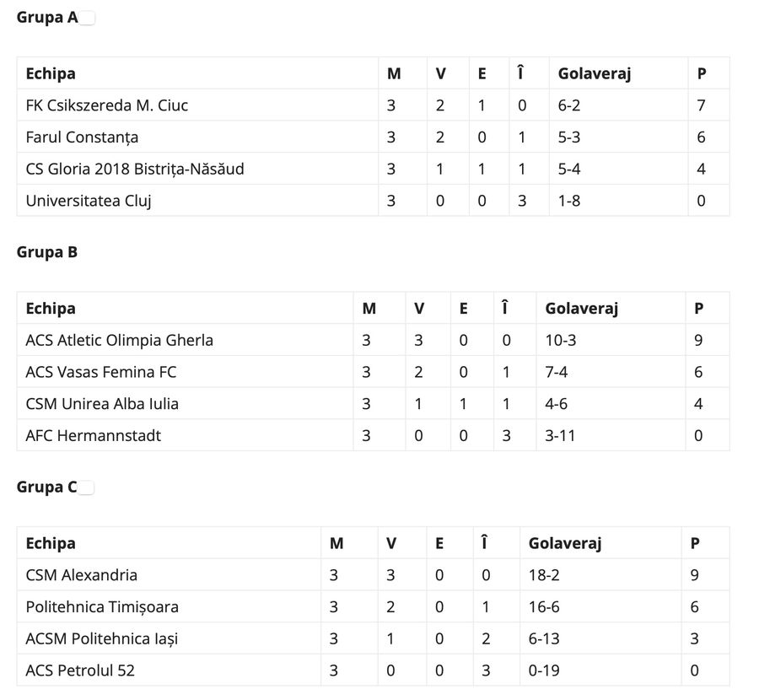Screen dimensions: 759x700
Task: Select ACS Atletic Olimpia Gherla team
Action: (119, 341)
